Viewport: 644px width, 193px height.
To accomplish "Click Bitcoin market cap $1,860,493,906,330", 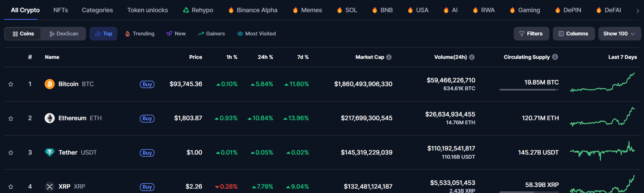I will click(x=363, y=84).
